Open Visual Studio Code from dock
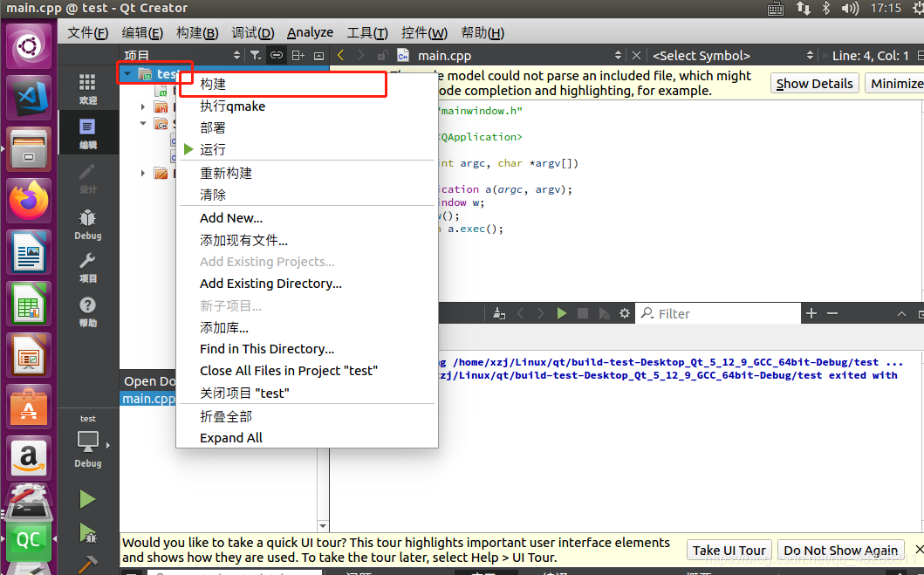Image resolution: width=924 pixels, height=575 pixels. pyautogui.click(x=29, y=97)
